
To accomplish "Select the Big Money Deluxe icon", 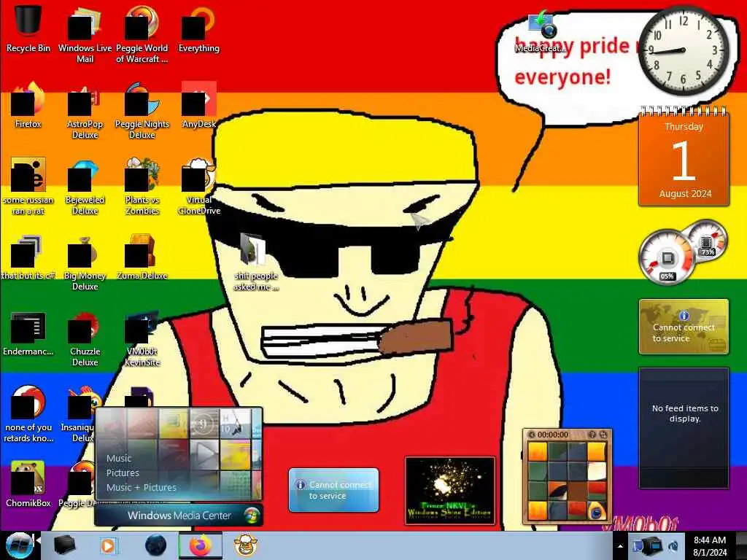I will [85, 262].
